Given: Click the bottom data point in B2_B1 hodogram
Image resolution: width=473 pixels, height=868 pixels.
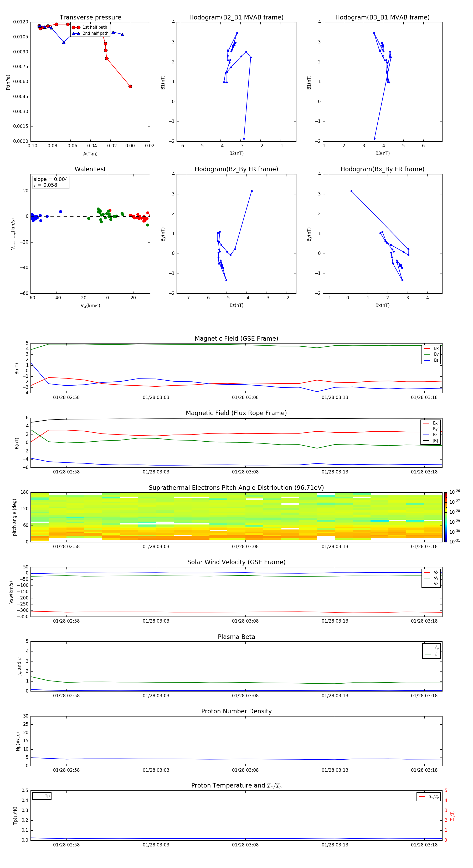Looking at the screenshot, I should [244, 139].
